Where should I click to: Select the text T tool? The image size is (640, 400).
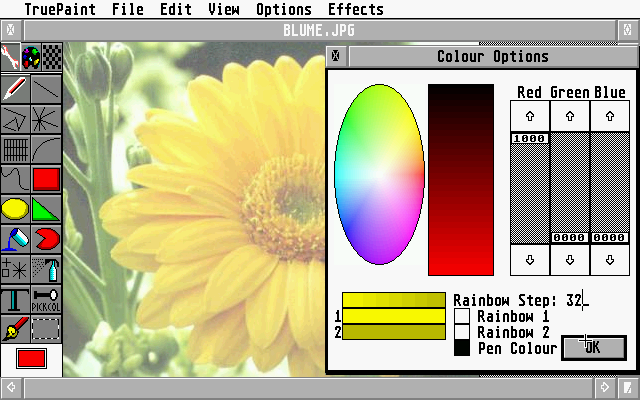(16, 299)
